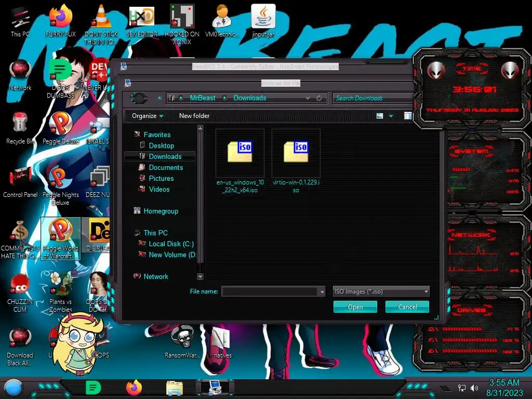532x399 pixels.
Task: Open the natives folder icon
Action: [x=222, y=342]
